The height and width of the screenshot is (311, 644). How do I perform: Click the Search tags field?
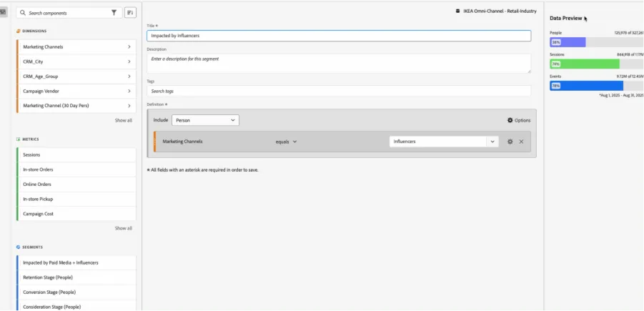click(339, 91)
